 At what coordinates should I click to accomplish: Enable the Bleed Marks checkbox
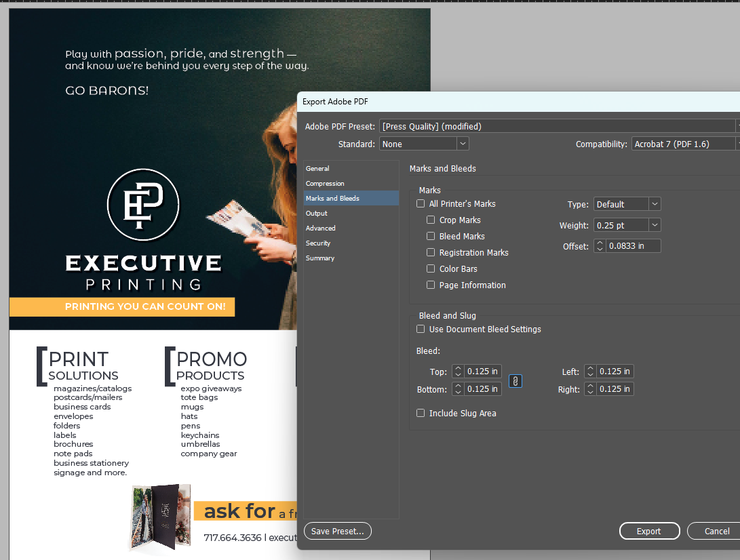[431, 236]
